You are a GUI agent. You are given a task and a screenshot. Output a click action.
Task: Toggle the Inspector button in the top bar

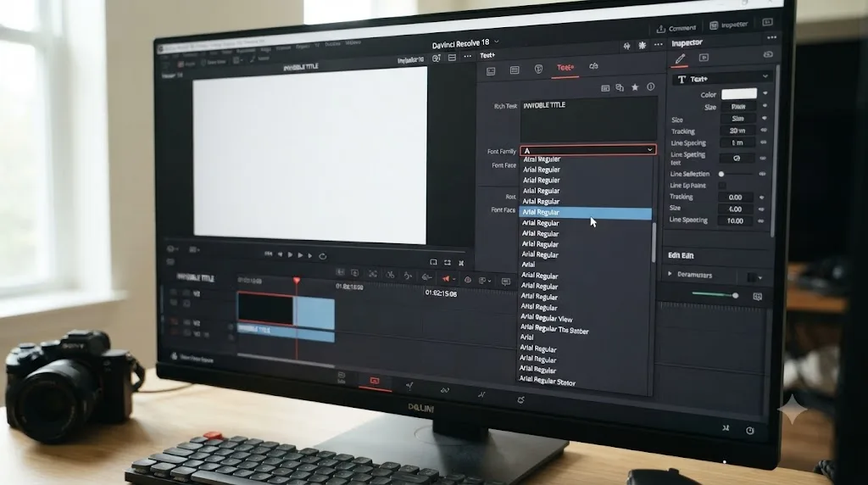[x=728, y=25]
